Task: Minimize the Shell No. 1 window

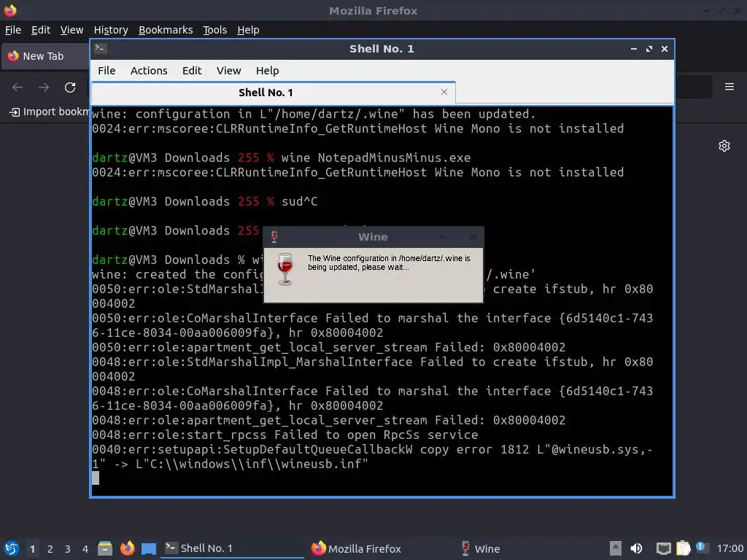Action: click(634, 49)
